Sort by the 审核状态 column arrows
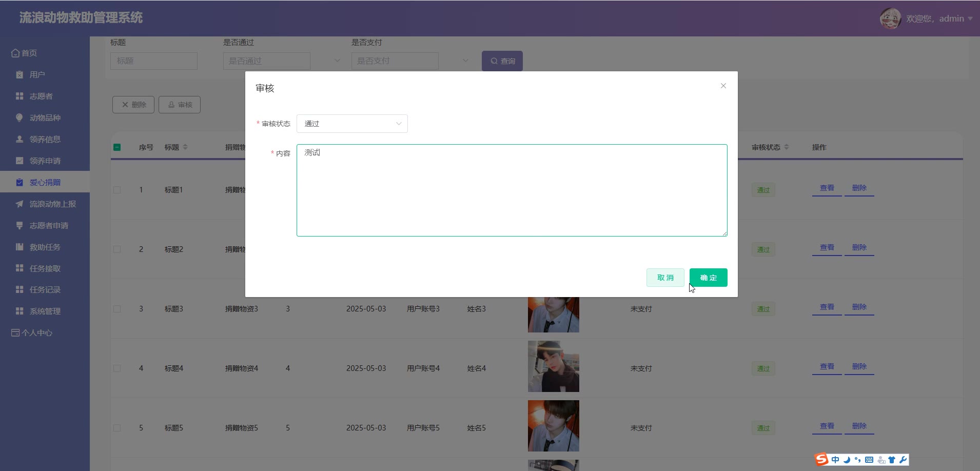The image size is (980, 471). coord(787,147)
